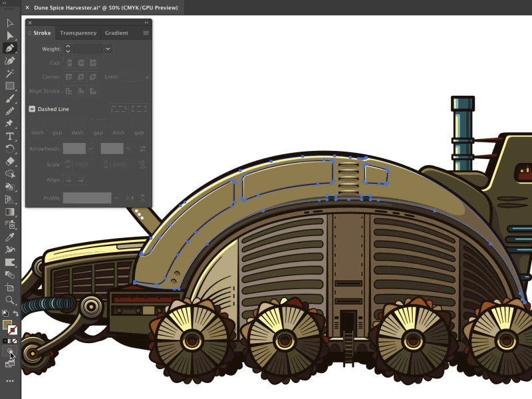This screenshot has height=399, width=532.
Task: Select the Eraser tool
Action: [x=9, y=161]
